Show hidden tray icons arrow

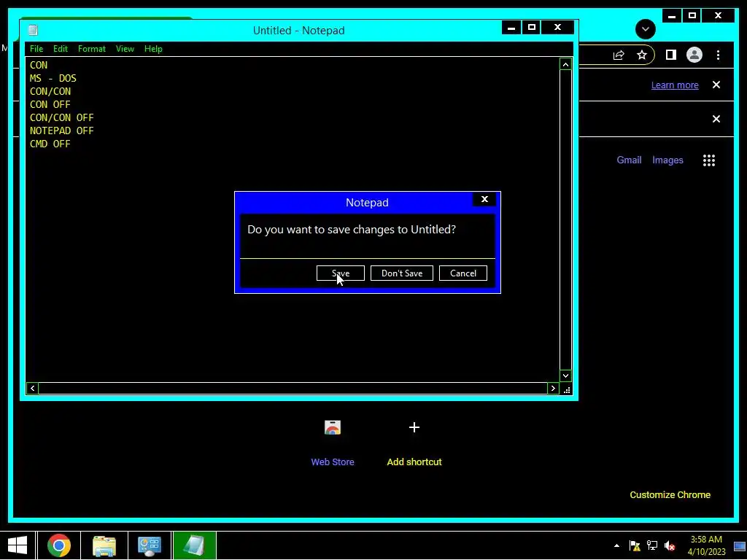[x=616, y=545]
